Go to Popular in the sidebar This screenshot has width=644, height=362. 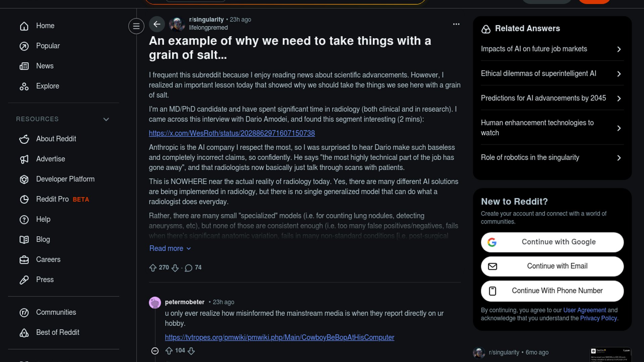[48, 46]
